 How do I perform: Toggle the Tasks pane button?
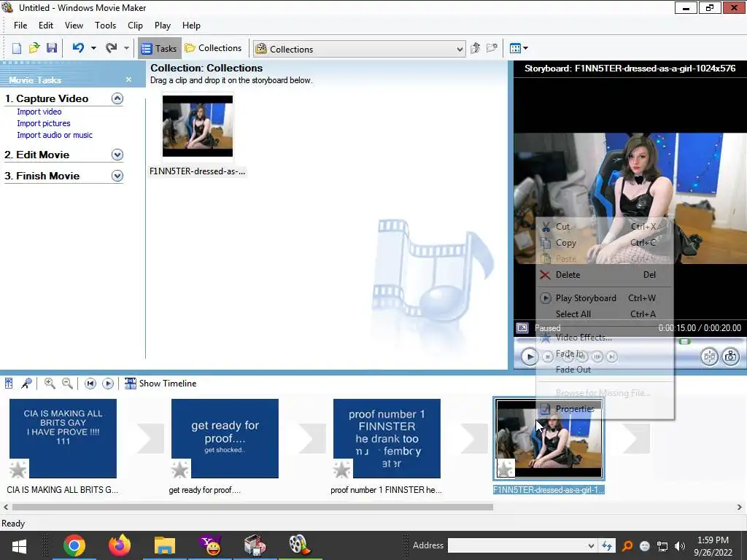tap(160, 48)
